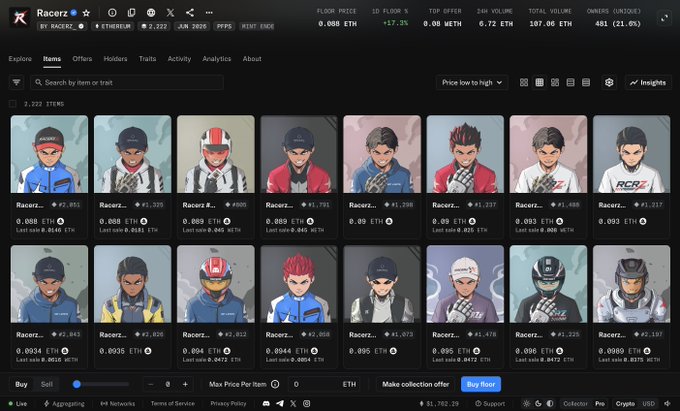Switch to Buy mode
The height and width of the screenshot is (411, 680).
pos(21,384)
